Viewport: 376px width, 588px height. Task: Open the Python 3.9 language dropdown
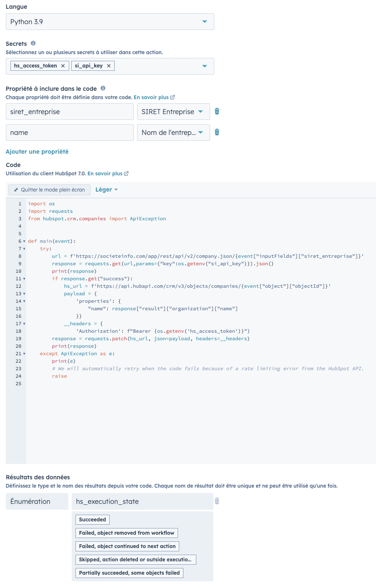coord(110,22)
